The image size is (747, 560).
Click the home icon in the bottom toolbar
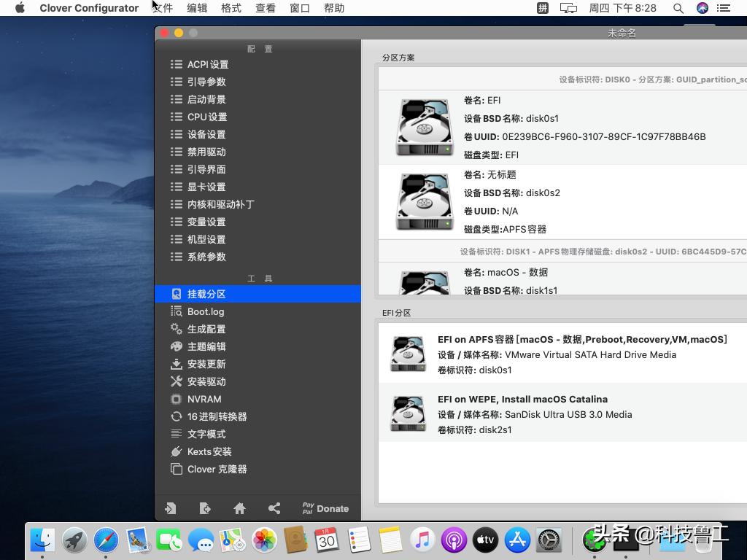239,508
